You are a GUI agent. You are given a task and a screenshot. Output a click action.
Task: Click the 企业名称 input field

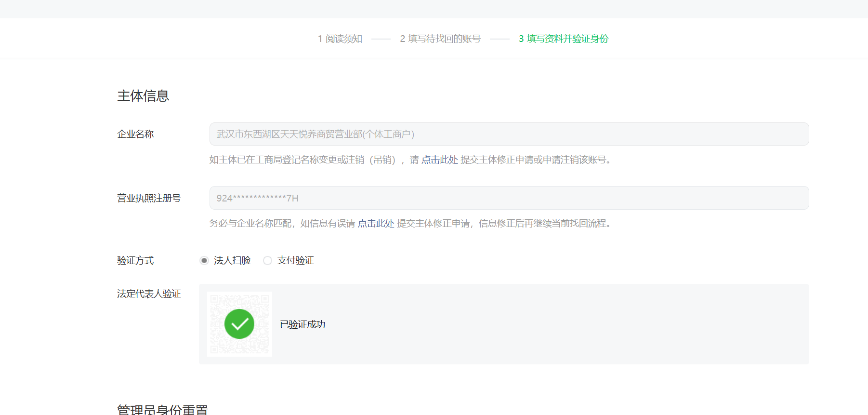click(x=509, y=134)
